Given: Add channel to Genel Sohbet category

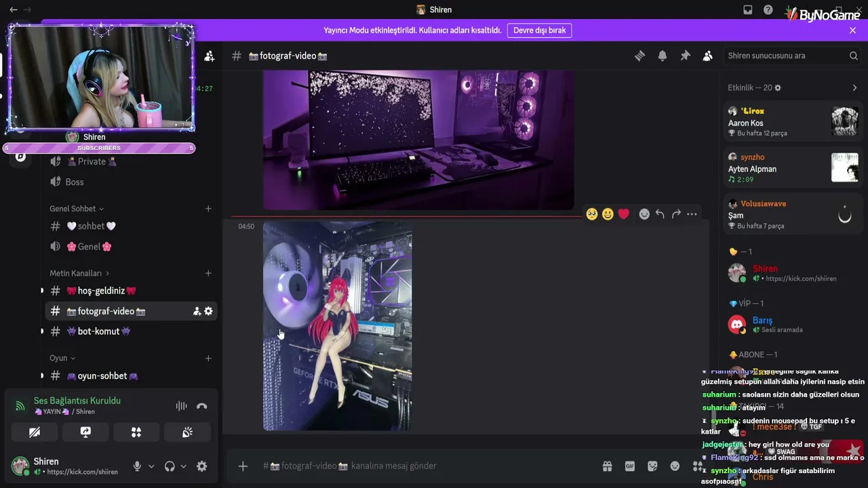Looking at the screenshot, I should [x=208, y=209].
